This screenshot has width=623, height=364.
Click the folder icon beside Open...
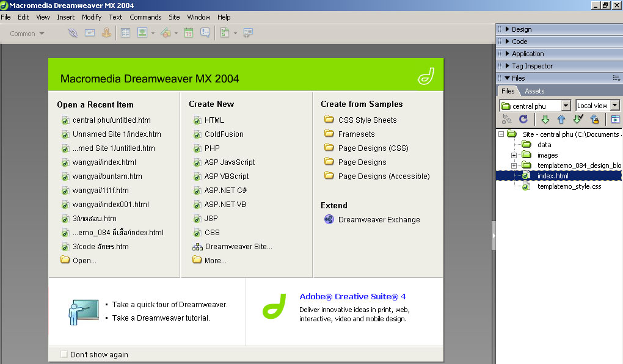coord(65,260)
